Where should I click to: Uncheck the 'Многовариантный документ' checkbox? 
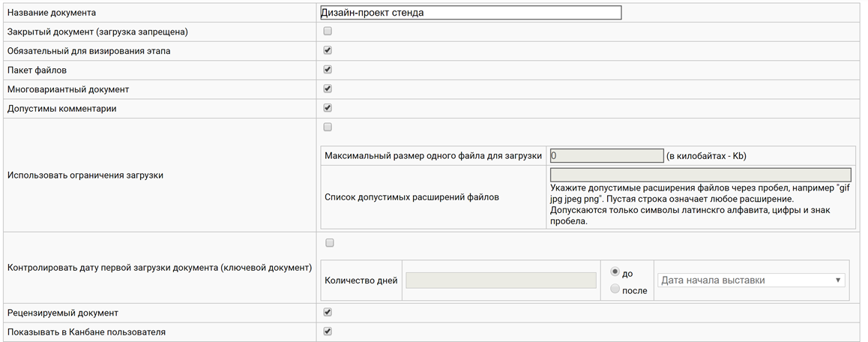[328, 89]
